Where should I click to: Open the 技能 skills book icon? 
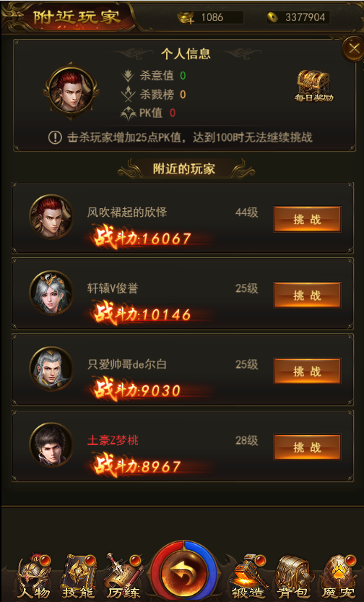79,577
